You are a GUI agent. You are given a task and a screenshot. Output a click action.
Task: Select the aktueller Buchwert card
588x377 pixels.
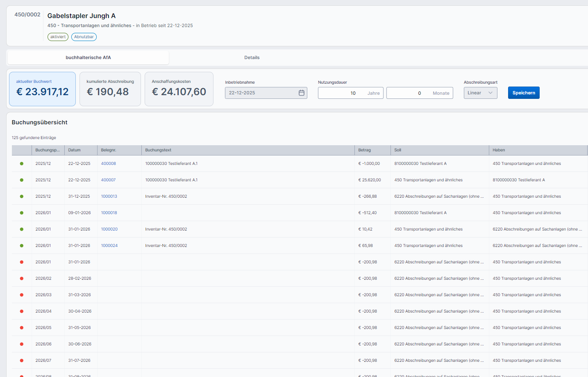42,89
